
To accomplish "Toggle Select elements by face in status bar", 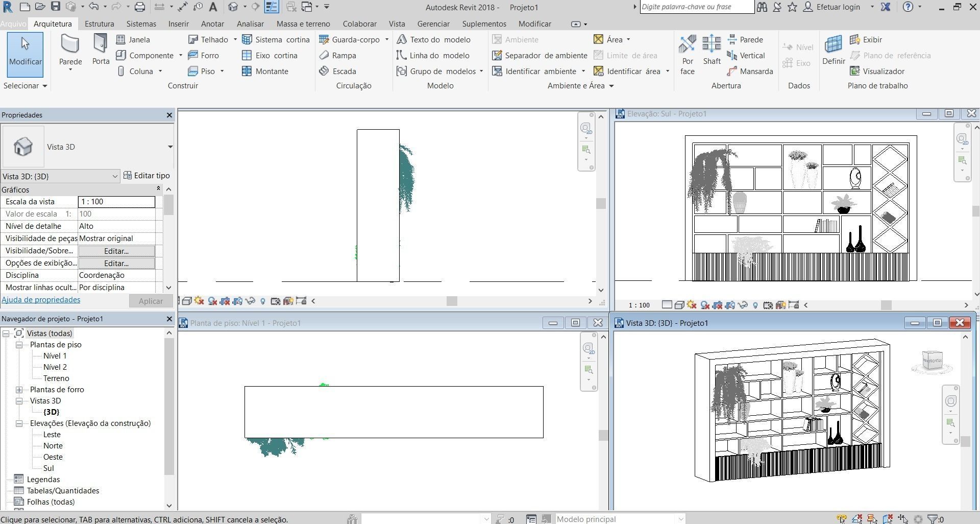I will pyautogui.click(x=888, y=519).
